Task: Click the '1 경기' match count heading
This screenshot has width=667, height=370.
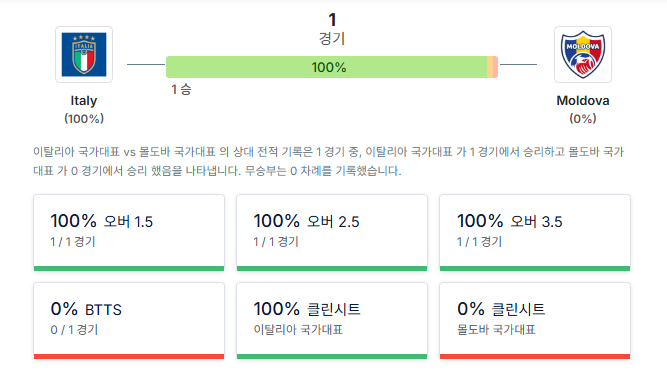Action: (332, 28)
